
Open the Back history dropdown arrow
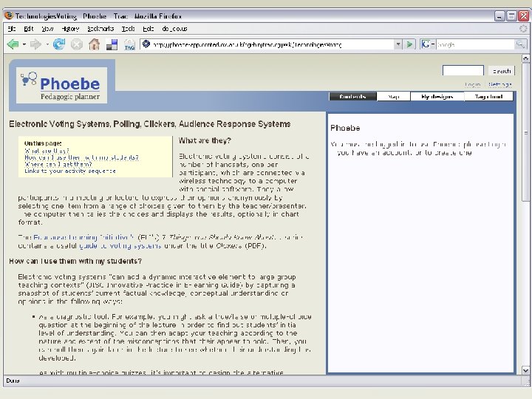coord(24,44)
